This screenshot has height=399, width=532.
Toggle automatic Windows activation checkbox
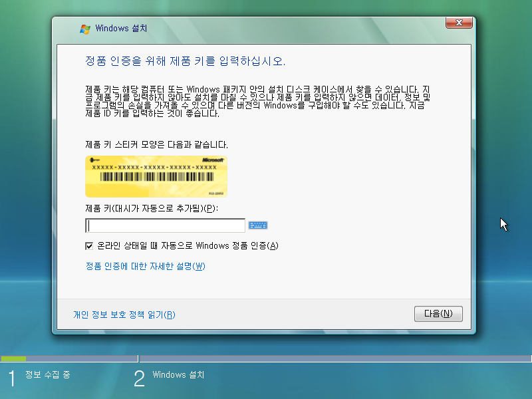tap(89, 246)
